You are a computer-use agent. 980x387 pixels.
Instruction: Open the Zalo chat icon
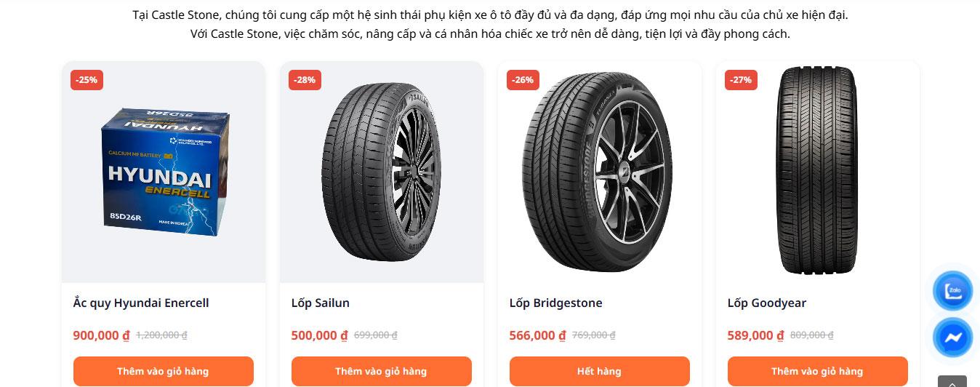click(x=952, y=292)
